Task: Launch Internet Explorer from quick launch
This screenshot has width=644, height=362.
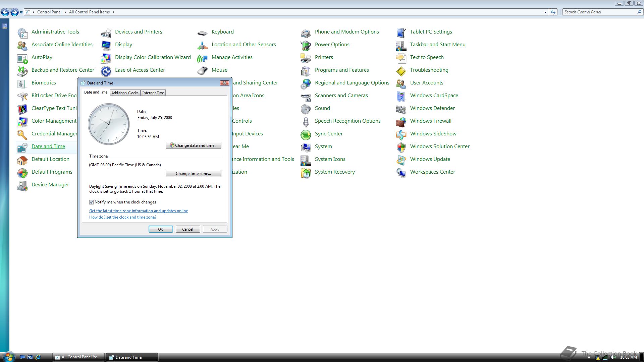Action: coord(38,357)
